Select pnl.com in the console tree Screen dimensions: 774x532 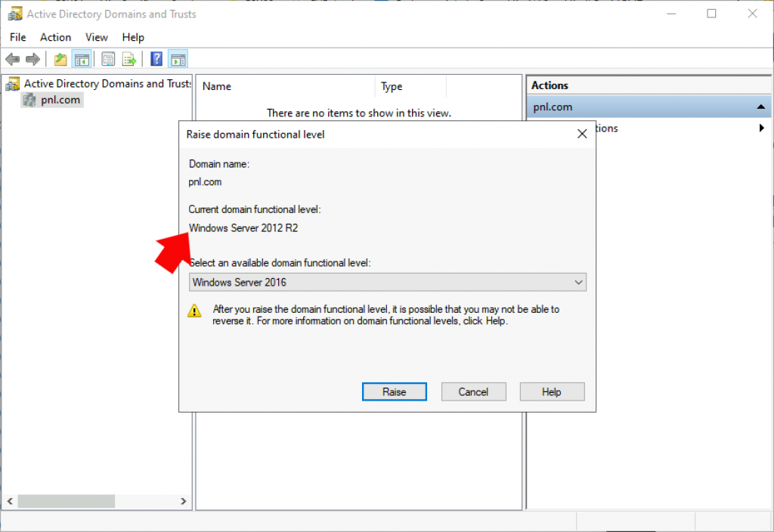tap(60, 100)
